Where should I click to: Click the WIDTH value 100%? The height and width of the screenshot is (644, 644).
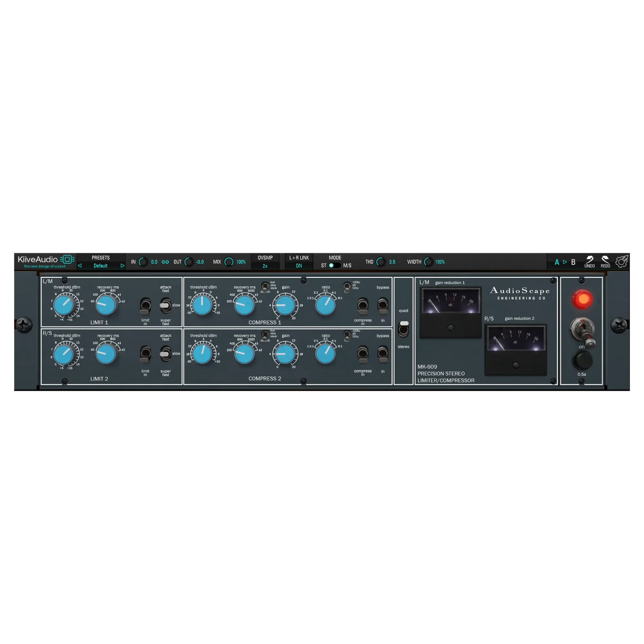440,262
